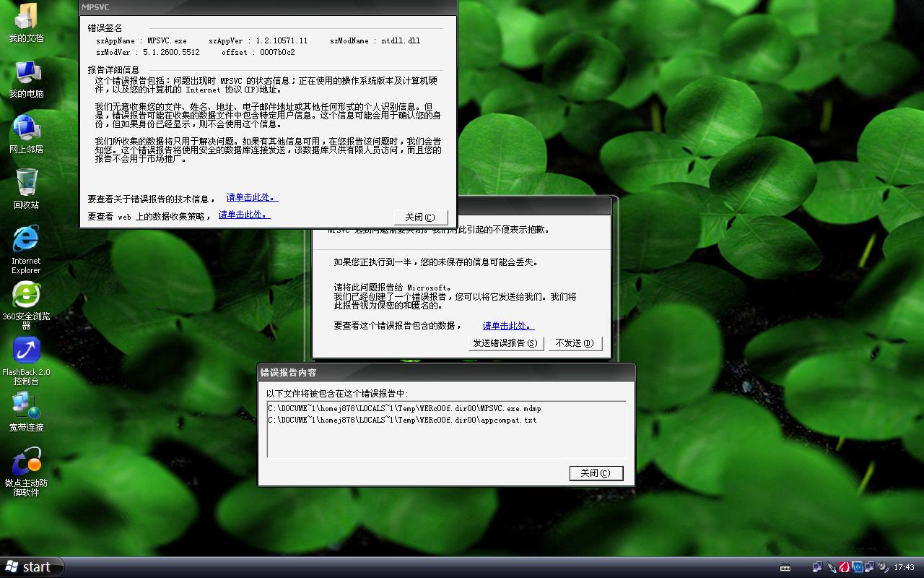Screen dimensions: 924x578
Task: Click the blue square tray icon
Action: click(x=858, y=567)
